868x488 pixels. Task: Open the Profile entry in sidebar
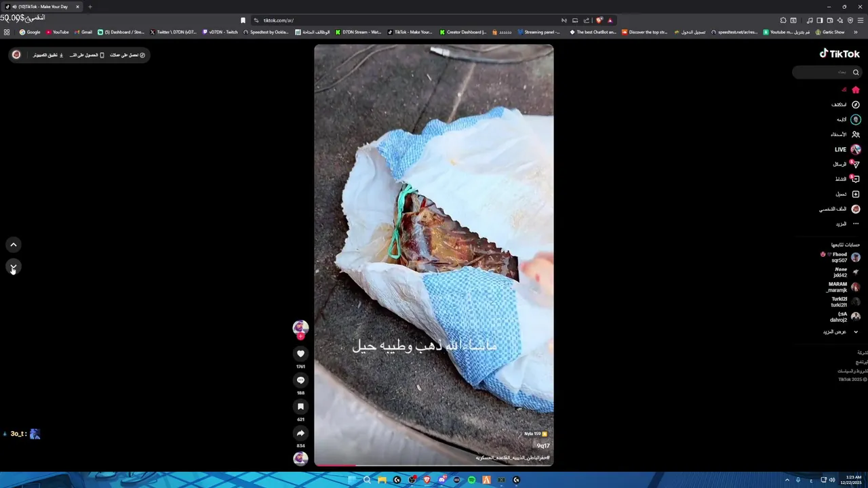[840, 209]
